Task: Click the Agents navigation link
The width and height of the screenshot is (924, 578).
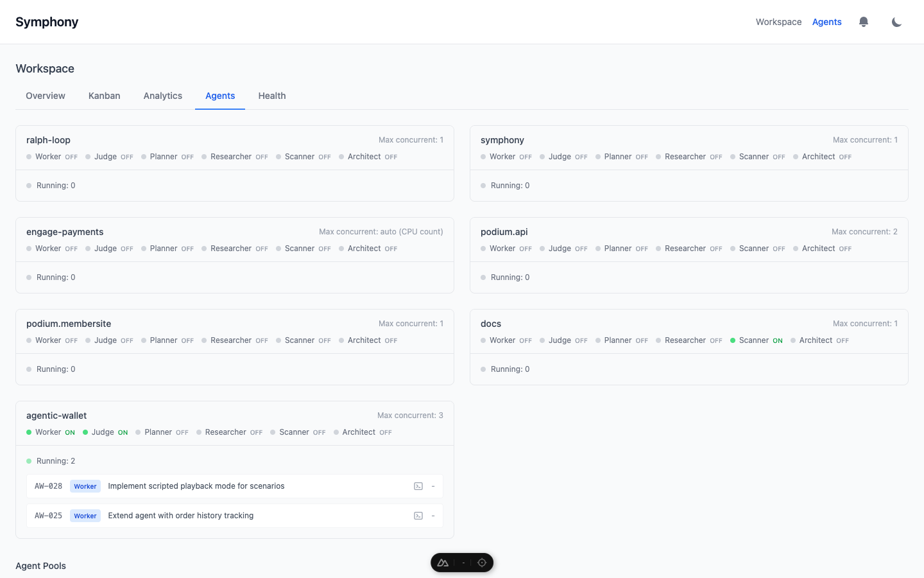Action: point(826,21)
